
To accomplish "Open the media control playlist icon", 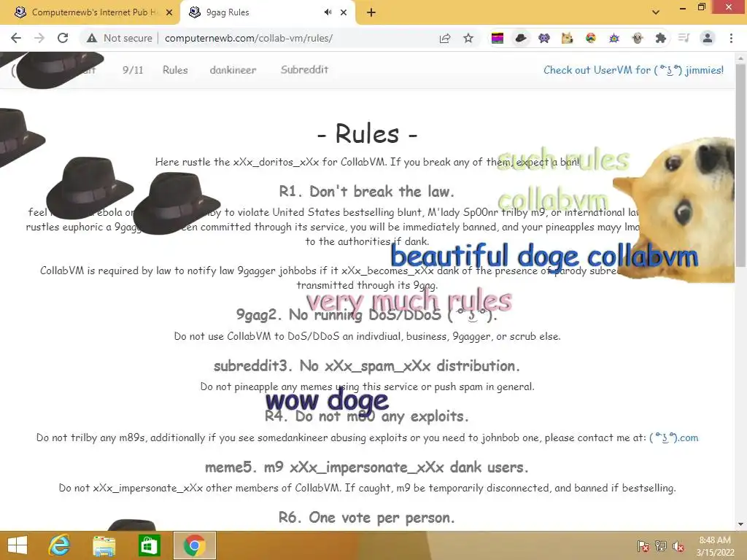I will (684, 38).
